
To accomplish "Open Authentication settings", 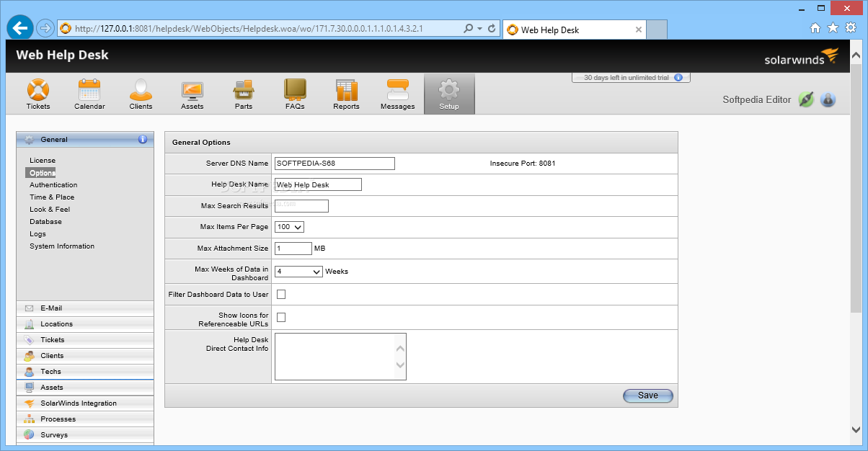I will pyautogui.click(x=53, y=184).
